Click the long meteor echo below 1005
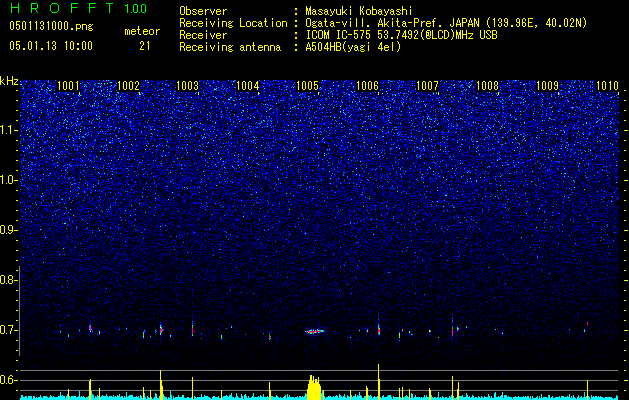This screenshot has height=400, width=629. (x=314, y=331)
